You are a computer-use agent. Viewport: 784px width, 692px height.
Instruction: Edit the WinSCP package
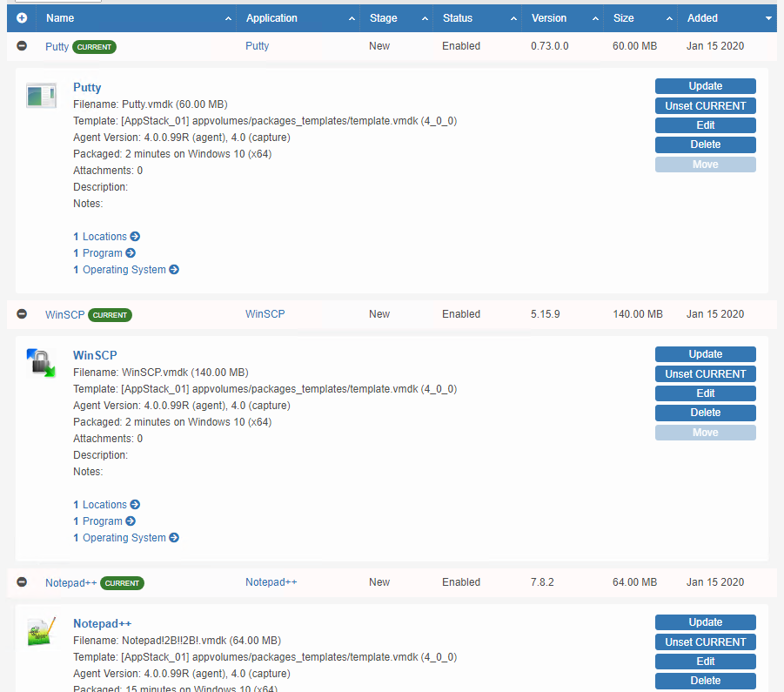coord(706,393)
